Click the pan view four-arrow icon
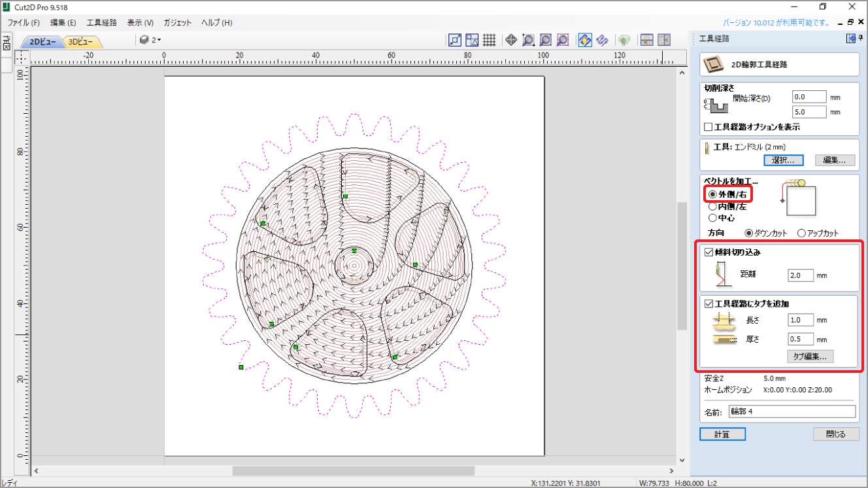Screen dimensions: 868x488 [x=511, y=40]
